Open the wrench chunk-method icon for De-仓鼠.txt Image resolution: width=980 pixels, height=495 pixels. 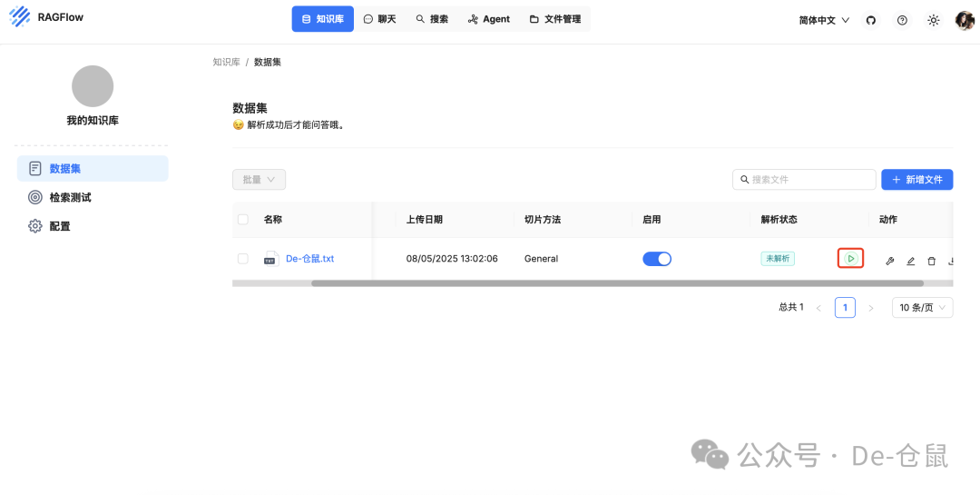890,261
